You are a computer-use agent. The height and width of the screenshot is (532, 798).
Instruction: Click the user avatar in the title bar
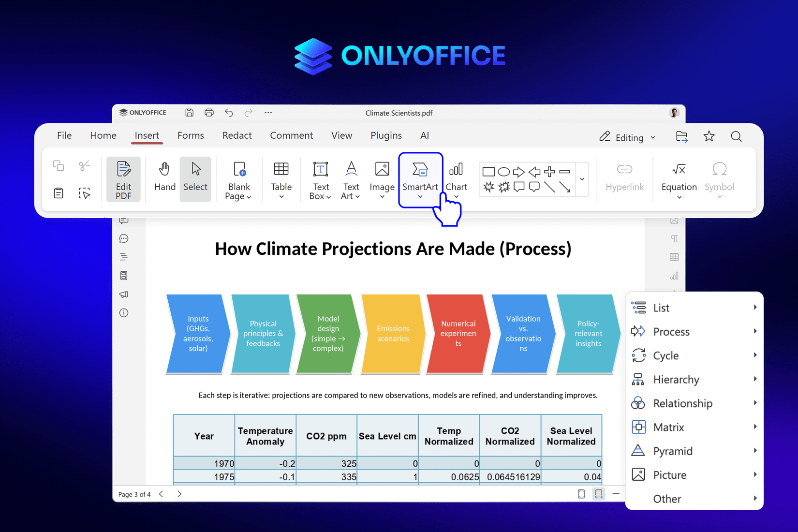point(674,113)
